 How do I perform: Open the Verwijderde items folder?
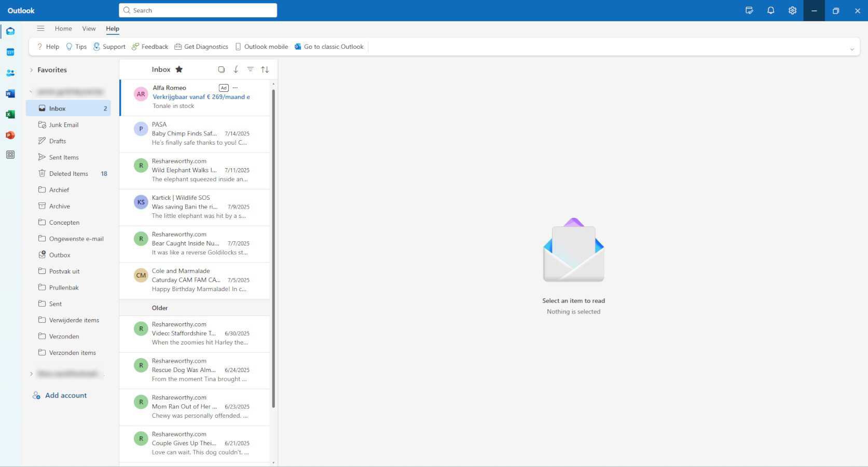(68, 320)
